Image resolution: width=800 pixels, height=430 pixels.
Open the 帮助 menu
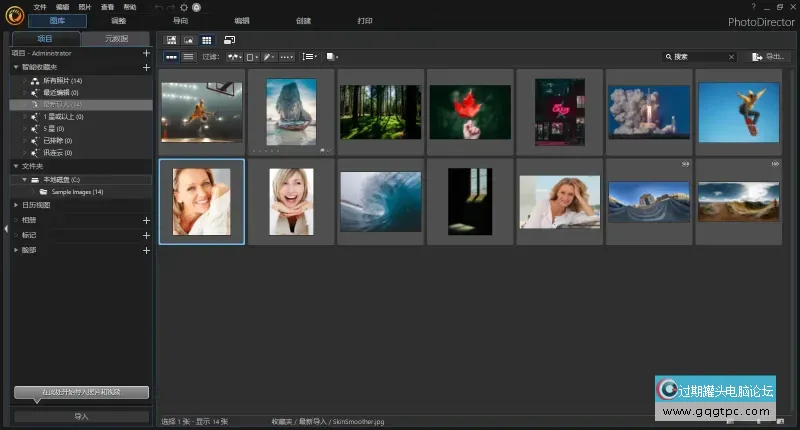pyautogui.click(x=130, y=7)
